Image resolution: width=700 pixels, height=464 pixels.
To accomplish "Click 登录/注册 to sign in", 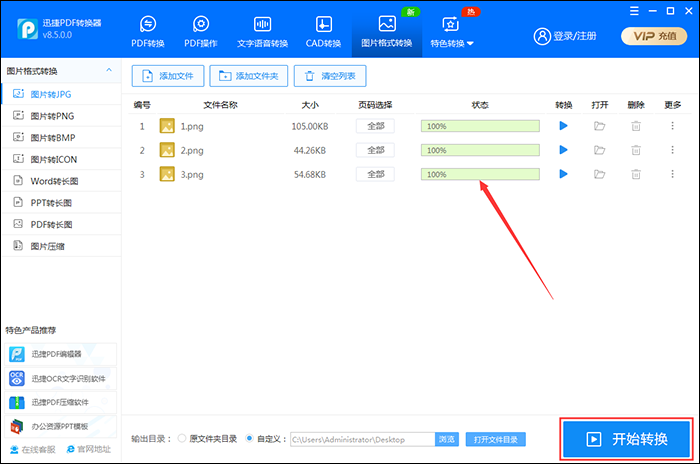I will coord(565,36).
